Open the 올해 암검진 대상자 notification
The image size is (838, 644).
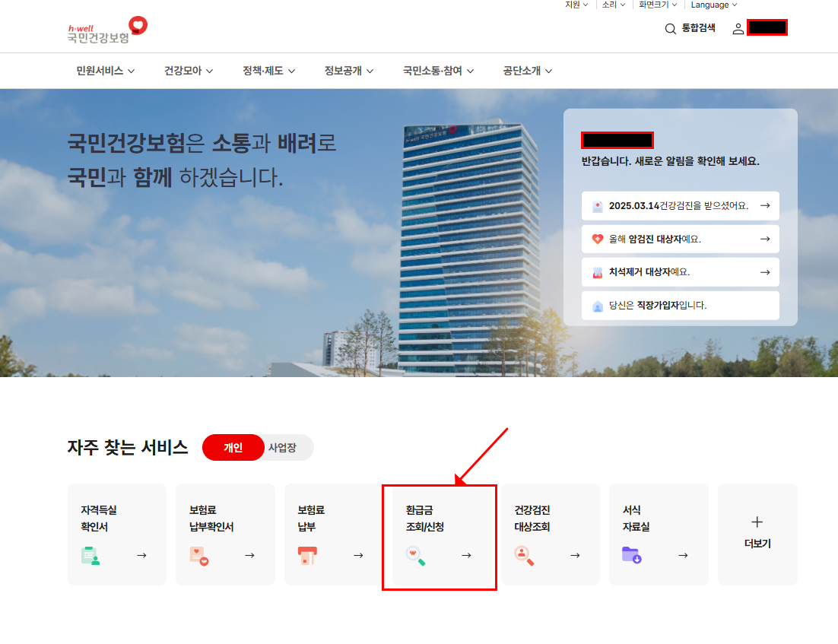[680, 239]
